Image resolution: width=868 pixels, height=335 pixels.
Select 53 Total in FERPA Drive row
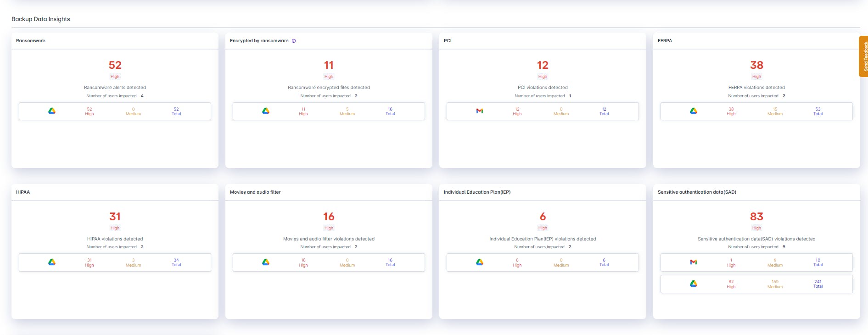[818, 112]
